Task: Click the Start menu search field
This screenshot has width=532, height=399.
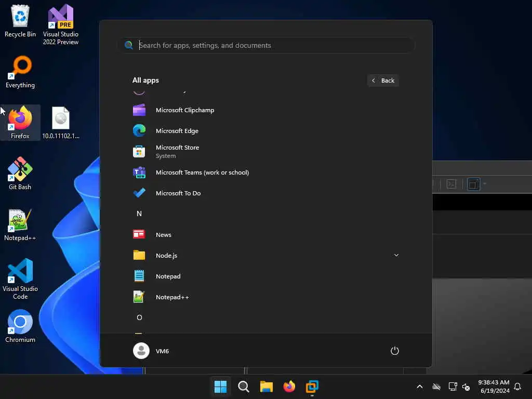Action: pyautogui.click(x=265, y=45)
